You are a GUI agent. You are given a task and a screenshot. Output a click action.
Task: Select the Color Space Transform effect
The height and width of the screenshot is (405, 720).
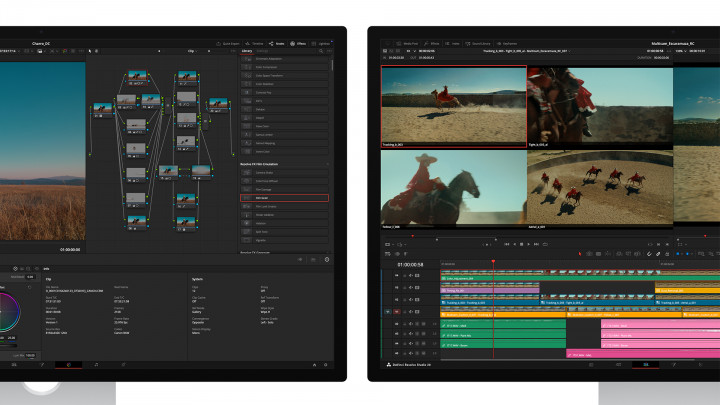pyautogui.click(x=284, y=75)
